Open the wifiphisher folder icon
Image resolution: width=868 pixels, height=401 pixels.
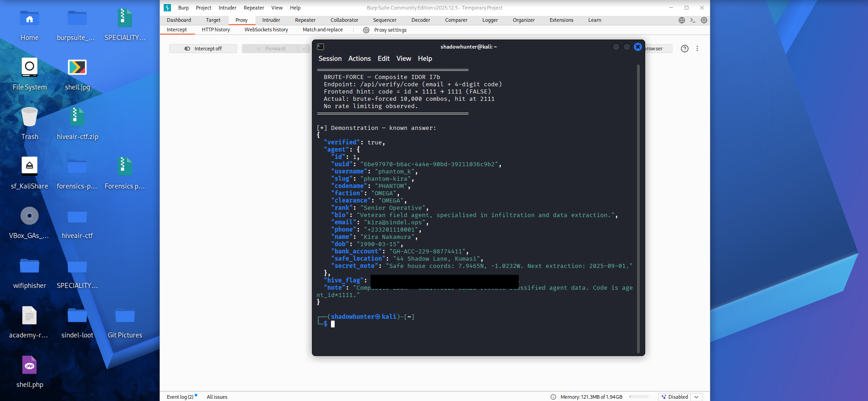pyautogui.click(x=30, y=266)
